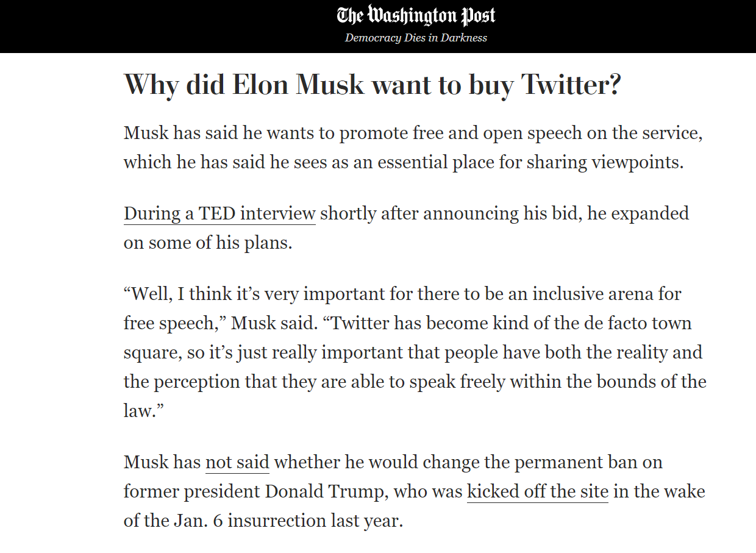756x553 pixels.
Task: Click The Washington Post logo
Action: (x=416, y=16)
